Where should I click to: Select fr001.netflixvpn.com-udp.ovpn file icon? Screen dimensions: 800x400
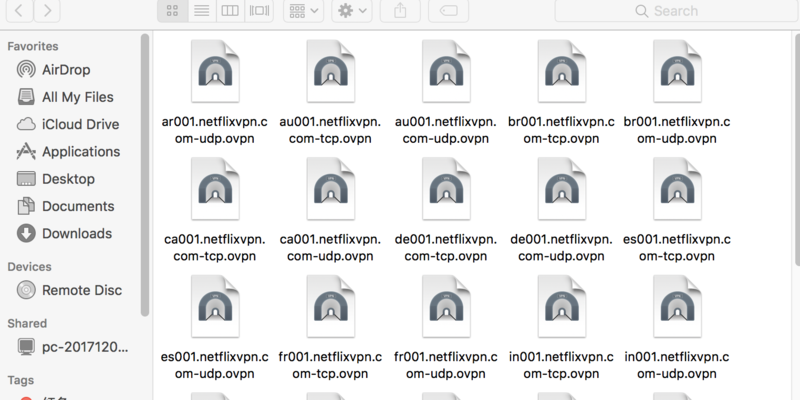pos(446,307)
